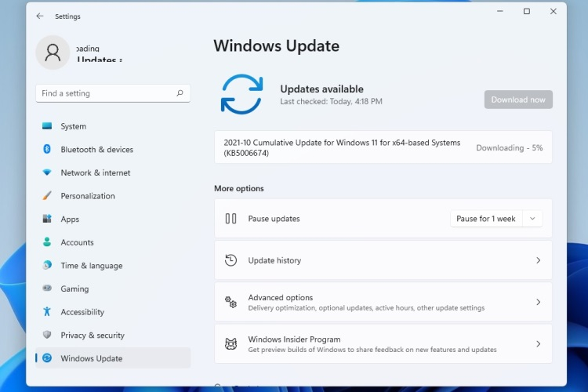Close the Settings window
The image size is (588, 392).
[554, 11]
